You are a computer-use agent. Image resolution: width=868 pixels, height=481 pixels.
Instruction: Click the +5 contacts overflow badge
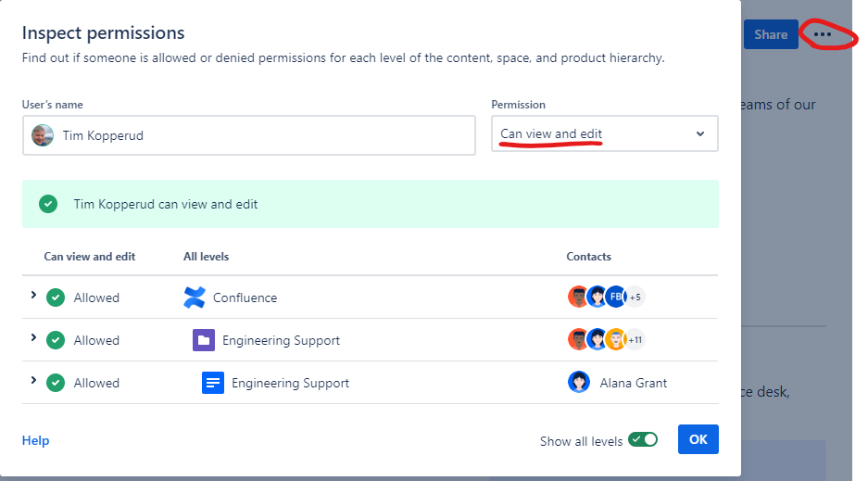[635, 297]
